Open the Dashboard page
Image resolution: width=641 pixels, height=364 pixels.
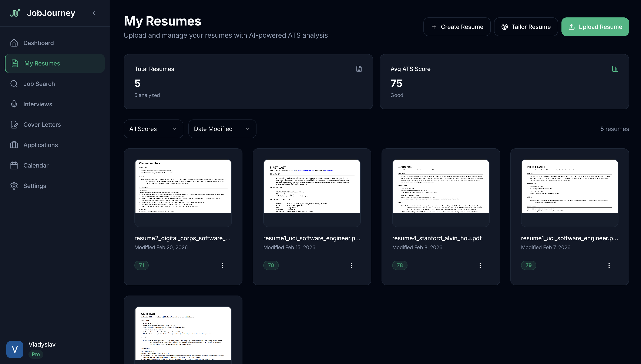click(x=55, y=43)
